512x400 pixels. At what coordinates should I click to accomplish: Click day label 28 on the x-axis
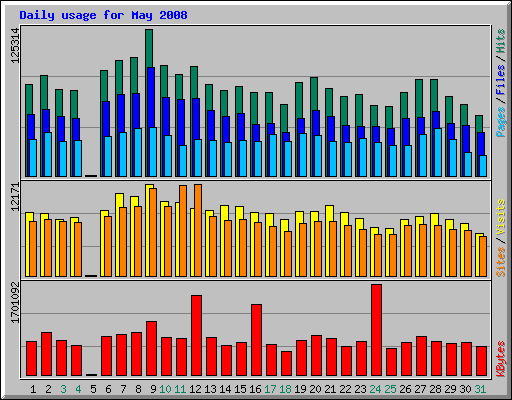[x=435, y=389]
